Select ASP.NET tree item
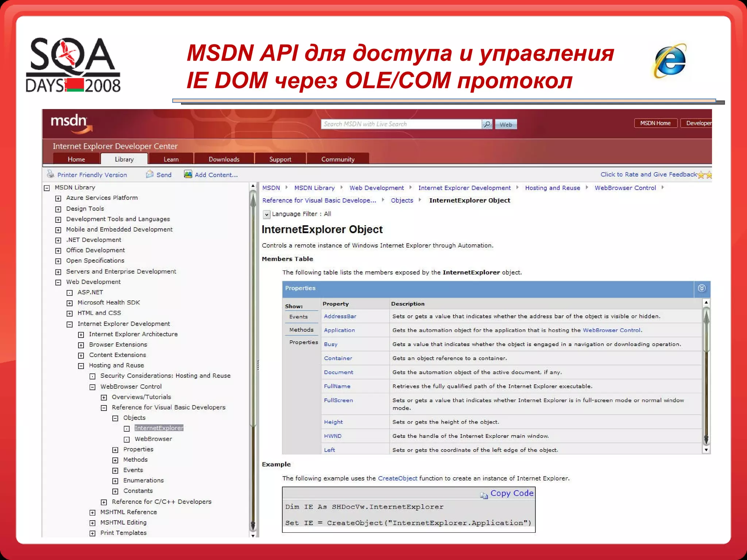 point(90,292)
